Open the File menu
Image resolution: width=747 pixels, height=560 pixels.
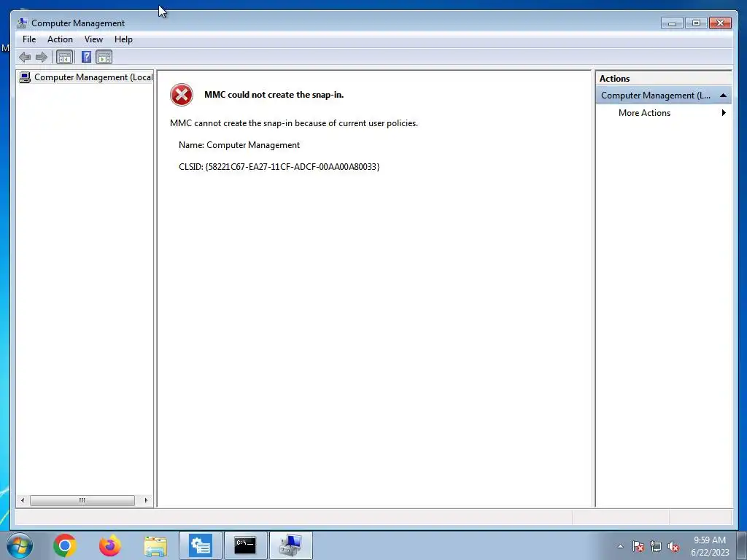(29, 39)
